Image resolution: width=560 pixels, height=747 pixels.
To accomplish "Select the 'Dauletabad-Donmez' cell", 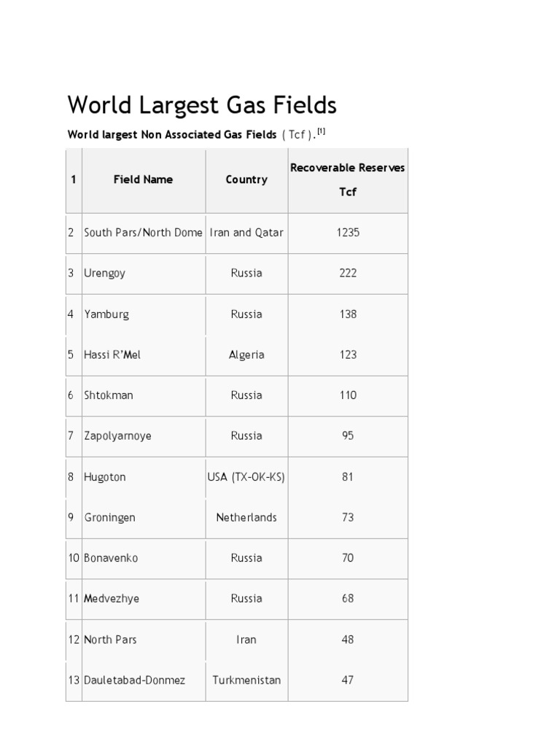I will (134, 680).
